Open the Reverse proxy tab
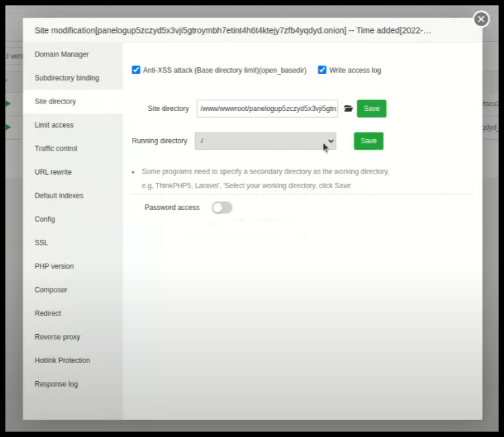Image resolution: width=504 pixels, height=437 pixels. (x=57, y=337)
